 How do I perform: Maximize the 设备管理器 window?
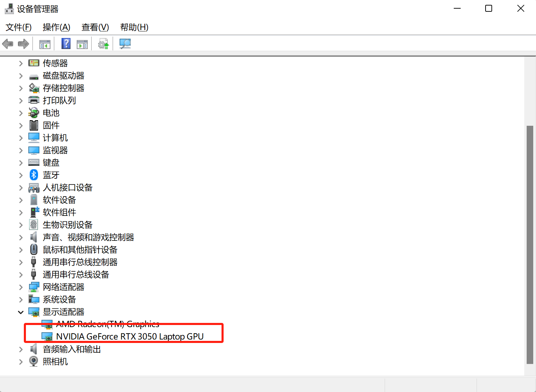(x=489, y=8)
